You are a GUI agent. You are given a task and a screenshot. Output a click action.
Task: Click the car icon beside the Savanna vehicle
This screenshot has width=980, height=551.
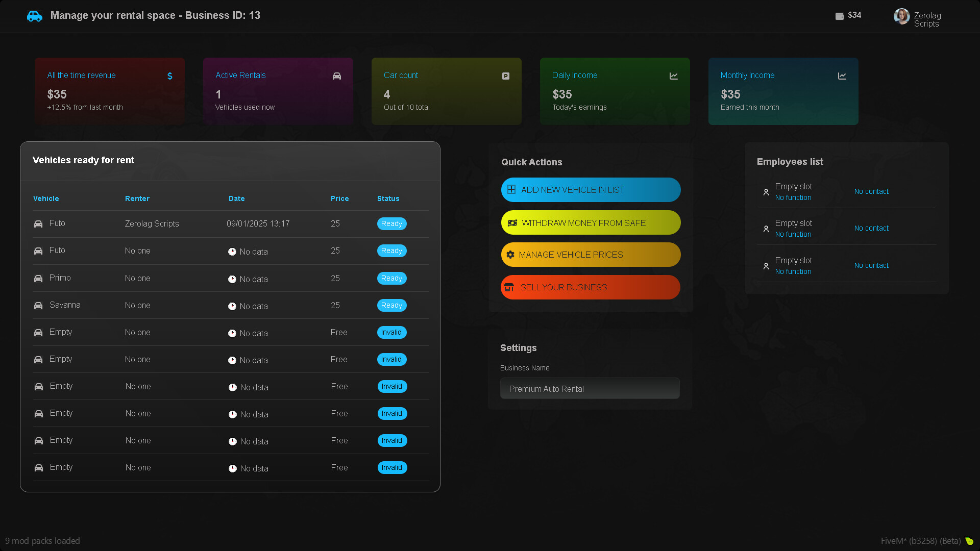click(38, 305)
